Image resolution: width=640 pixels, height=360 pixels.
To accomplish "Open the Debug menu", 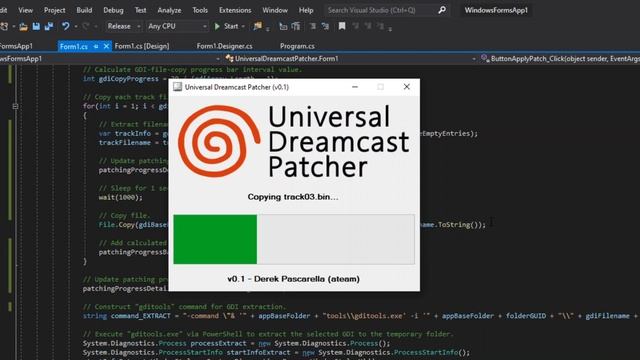I will pyautogui.click(x=113, y=10).
